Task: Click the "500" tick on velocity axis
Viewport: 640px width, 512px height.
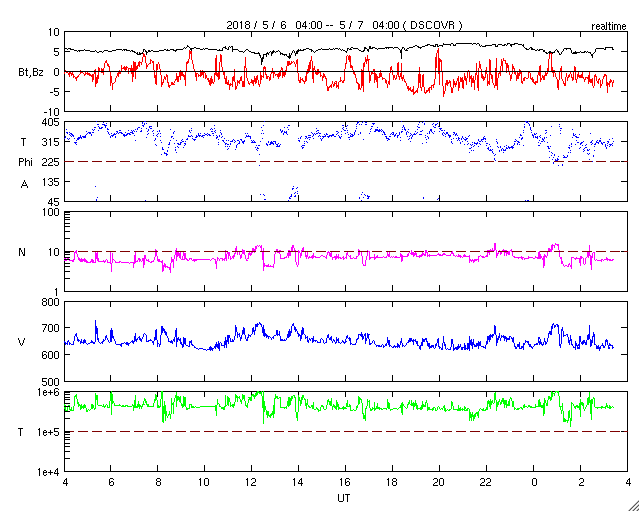Action: pos(52,382)
